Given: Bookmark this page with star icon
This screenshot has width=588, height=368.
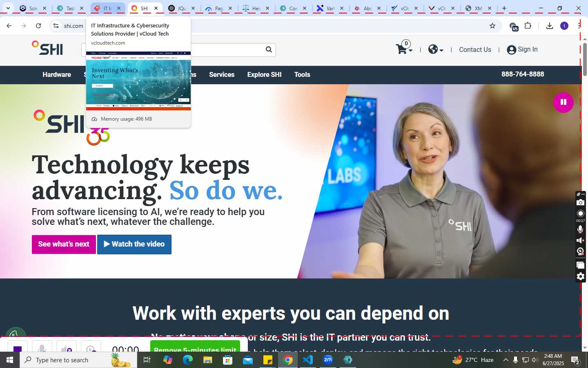Looking at the screenshot, I should (x=492, y=26).
